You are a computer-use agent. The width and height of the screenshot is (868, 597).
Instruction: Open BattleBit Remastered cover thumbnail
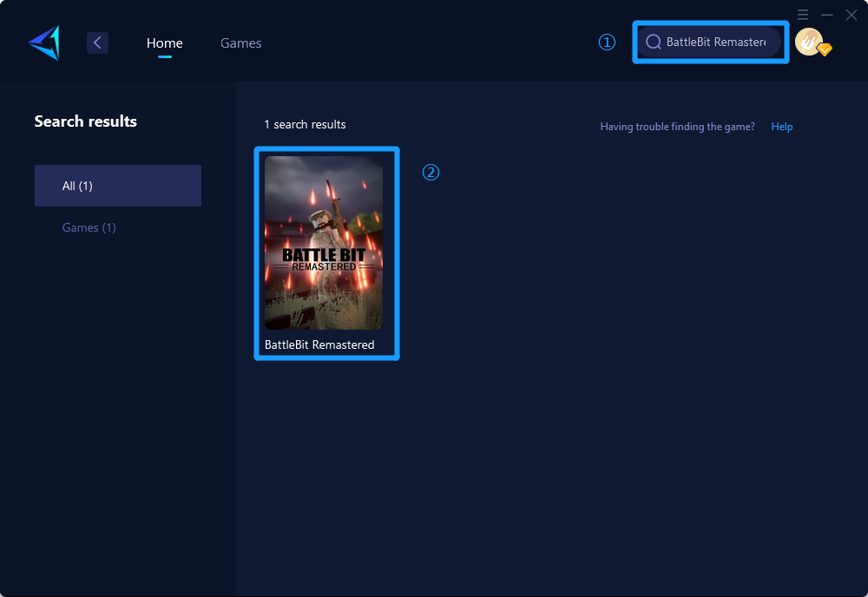pyautogui.click(x=324, y=243)
